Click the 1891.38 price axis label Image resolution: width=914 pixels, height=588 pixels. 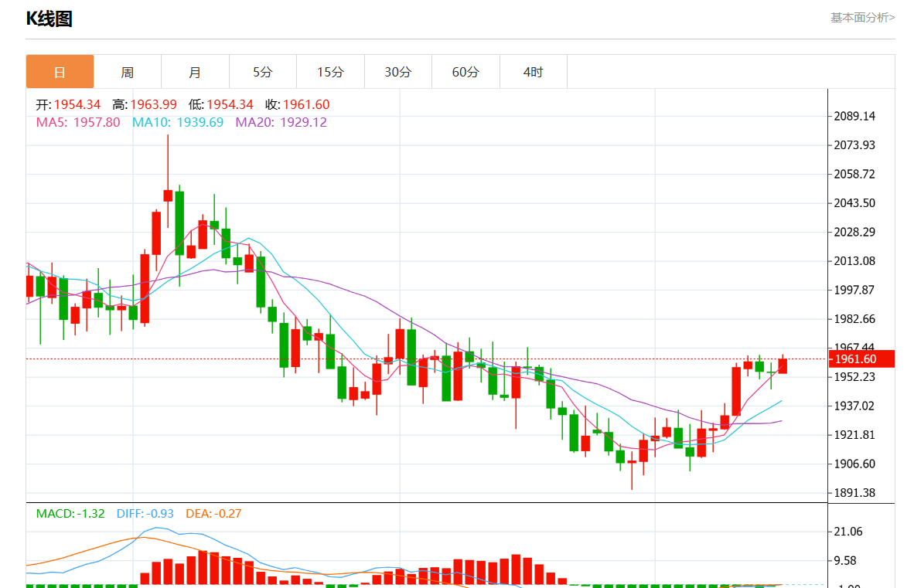tap(854, 492)
